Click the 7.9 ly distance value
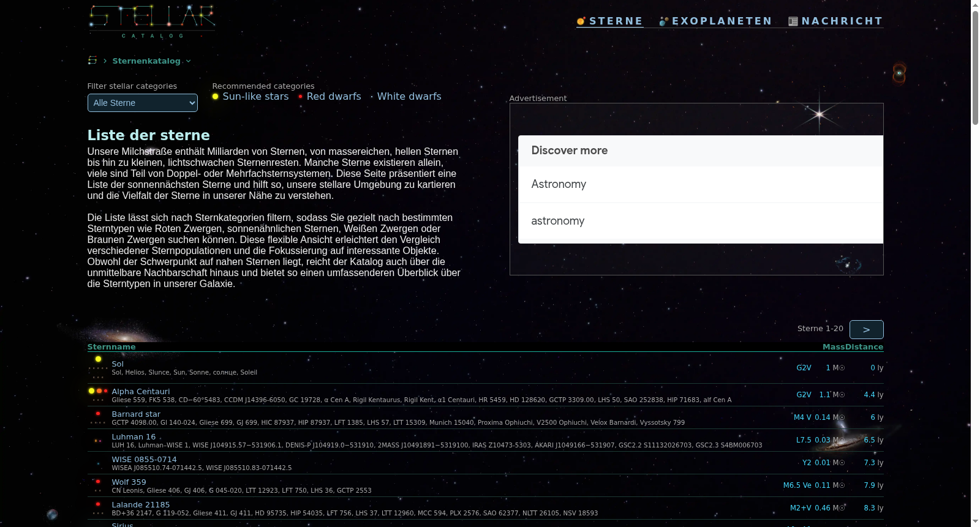 (873, 485)
